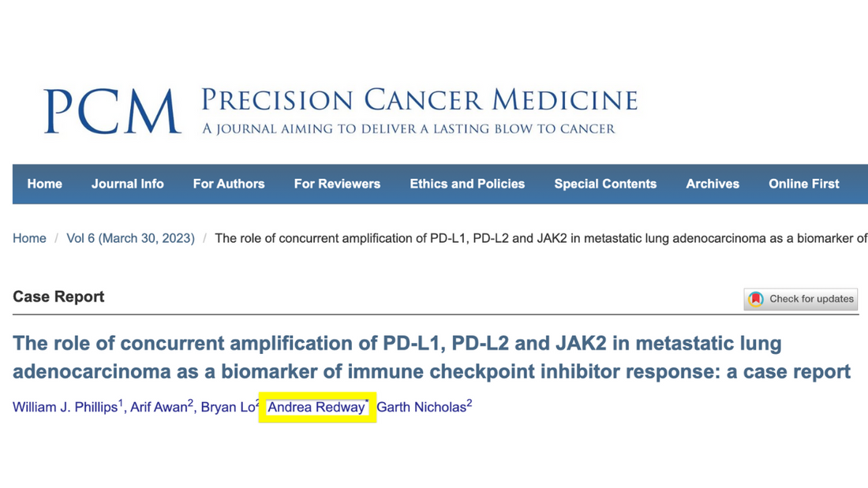Open the Special Contents menu
Screen dimensions: 868x488
(x=605, y=184)
